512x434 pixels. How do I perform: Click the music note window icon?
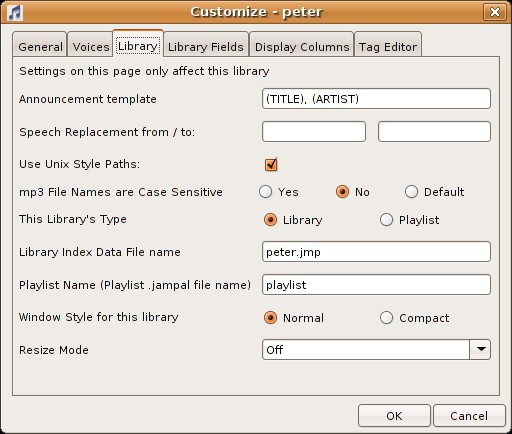coord(15,12)
